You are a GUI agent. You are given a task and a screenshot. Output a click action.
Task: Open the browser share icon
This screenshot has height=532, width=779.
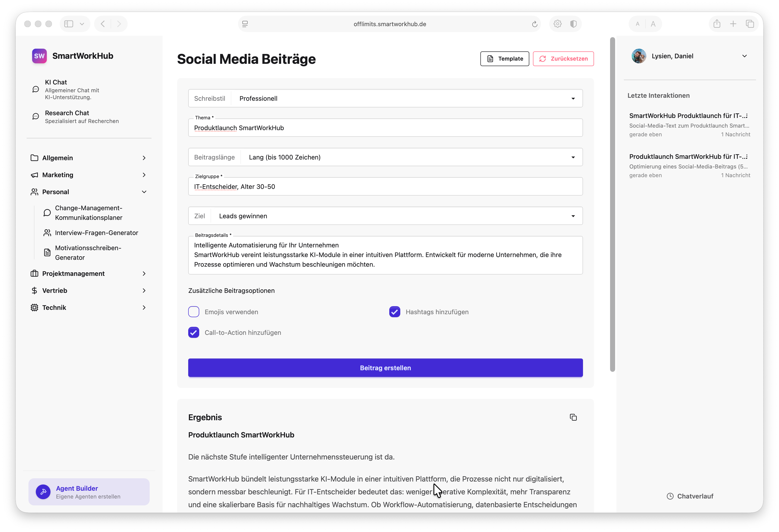[x=717, y=24]
